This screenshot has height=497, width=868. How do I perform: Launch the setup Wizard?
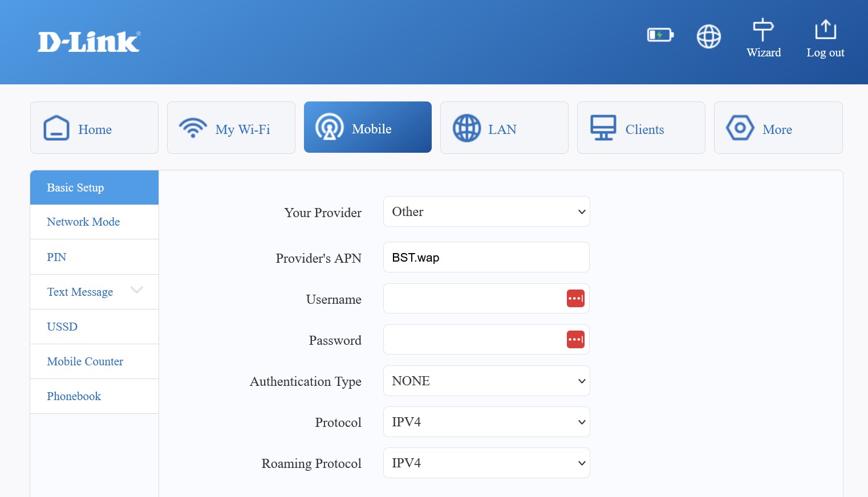[763, 38]
